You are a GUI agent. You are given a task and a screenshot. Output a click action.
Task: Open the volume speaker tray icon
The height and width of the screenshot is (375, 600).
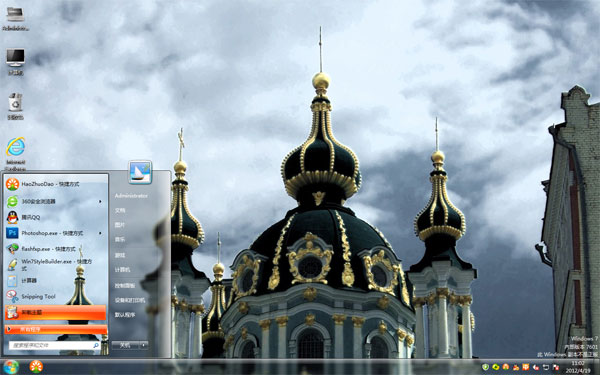[536, 367]
